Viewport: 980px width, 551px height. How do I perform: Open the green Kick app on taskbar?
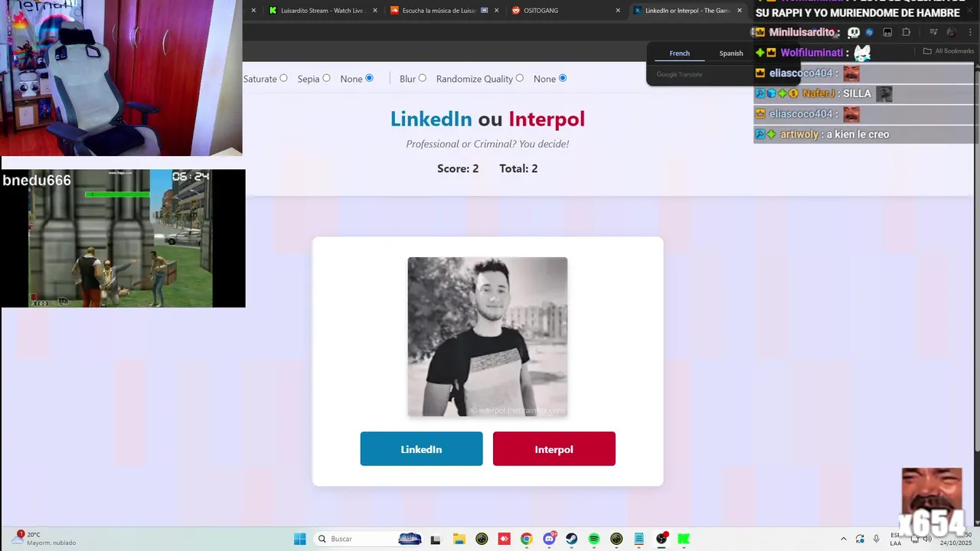click(x=684, y=539)
